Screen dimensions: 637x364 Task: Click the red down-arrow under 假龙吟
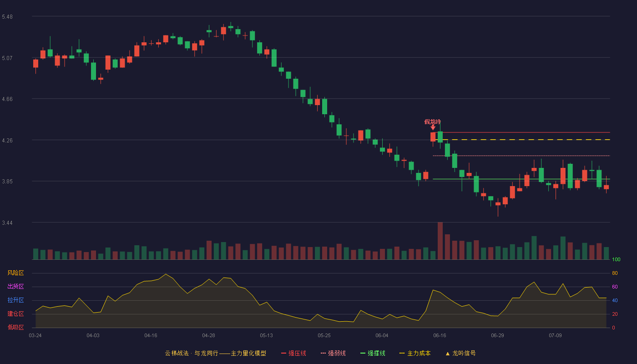pos(433,128)
